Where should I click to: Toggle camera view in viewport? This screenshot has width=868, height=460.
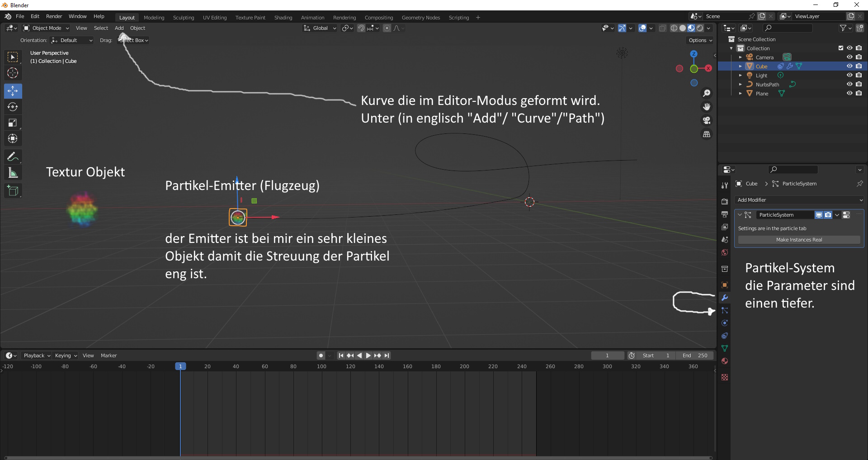pyautogui.click(x=706, y=121)
